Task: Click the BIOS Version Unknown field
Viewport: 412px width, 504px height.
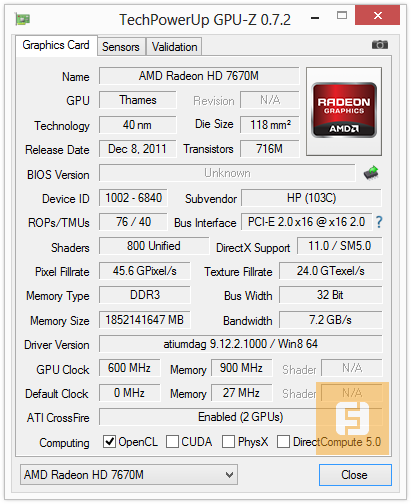Action: pos(227,173)
